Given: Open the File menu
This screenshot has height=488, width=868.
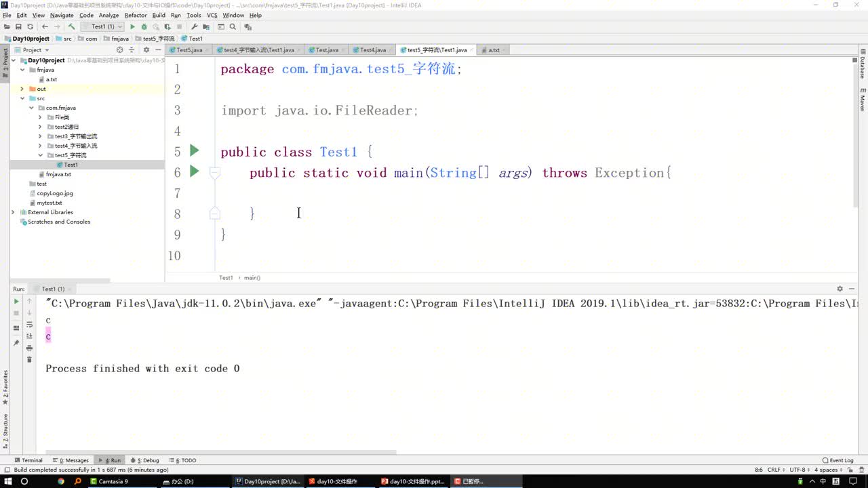Looking at the screenshot, I should 7,15.
